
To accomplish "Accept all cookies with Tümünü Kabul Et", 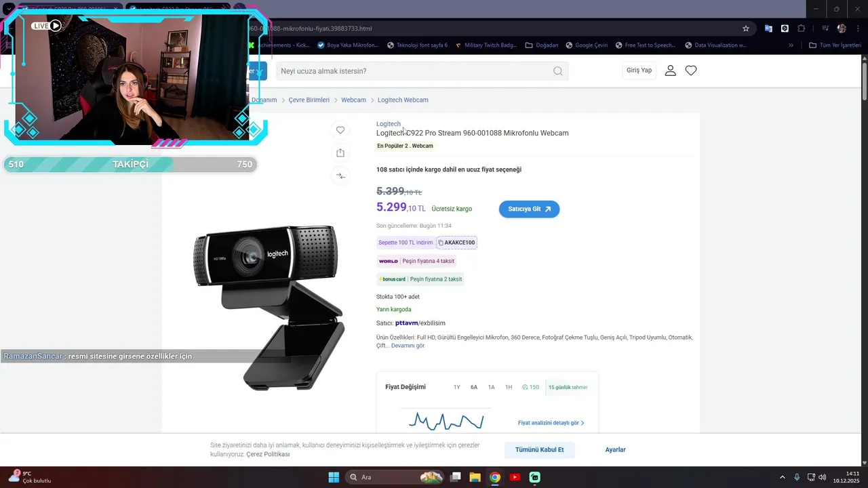I will coord(539,449).
